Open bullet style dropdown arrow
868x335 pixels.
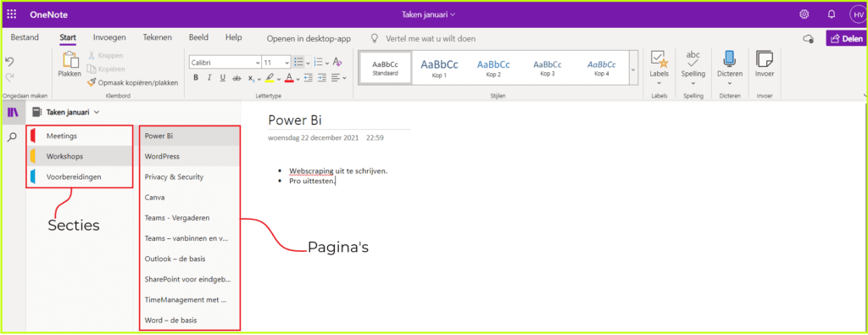point(308,63)
